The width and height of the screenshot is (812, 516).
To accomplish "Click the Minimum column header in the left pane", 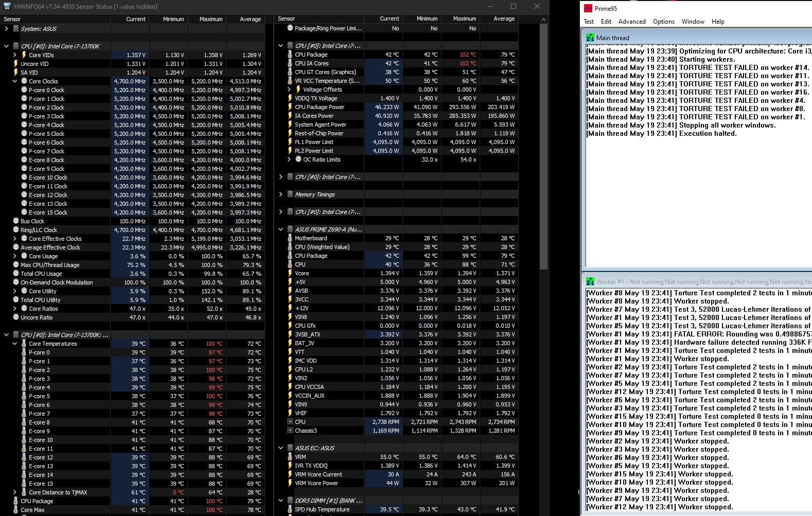I will pyautogui.click(x=169, y=19).
